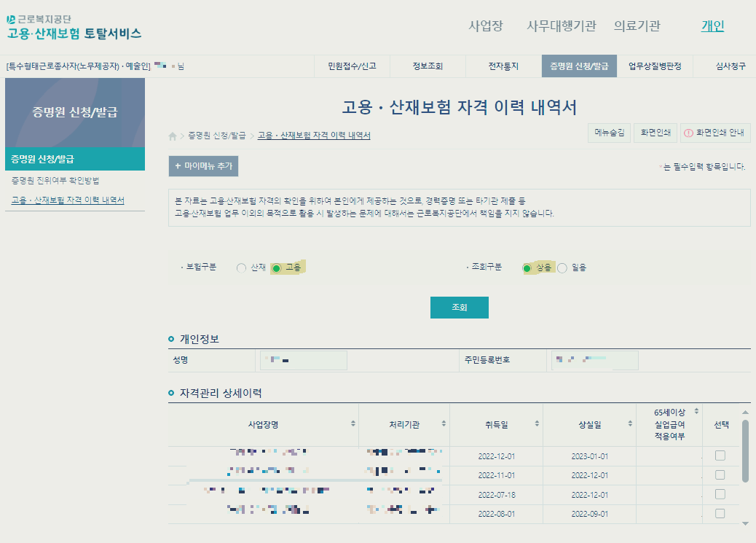Select 상용 inquiry type radio button
This screenshot has width=756, height=543.
pyautogui.click(x=527, y=268)
